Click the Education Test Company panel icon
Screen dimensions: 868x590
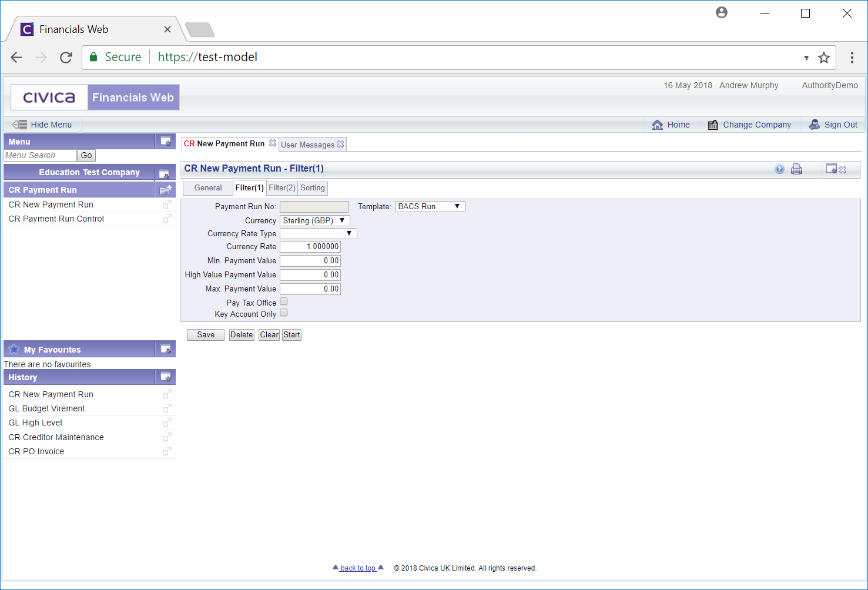point(164,174)
